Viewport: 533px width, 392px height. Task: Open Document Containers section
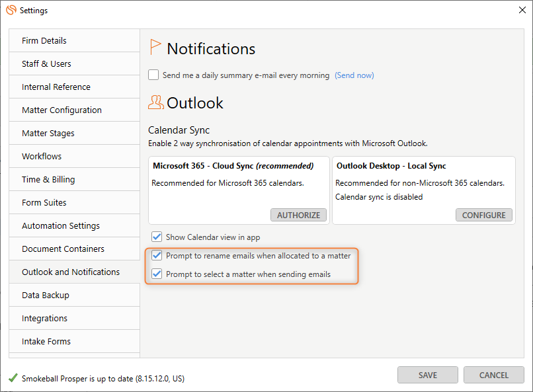75,249
